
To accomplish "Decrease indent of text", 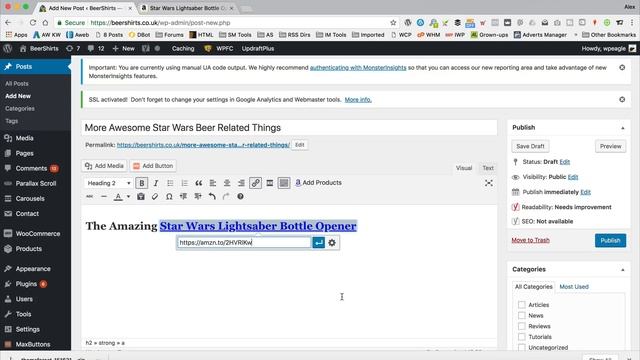I will click(x=183, y=197).
